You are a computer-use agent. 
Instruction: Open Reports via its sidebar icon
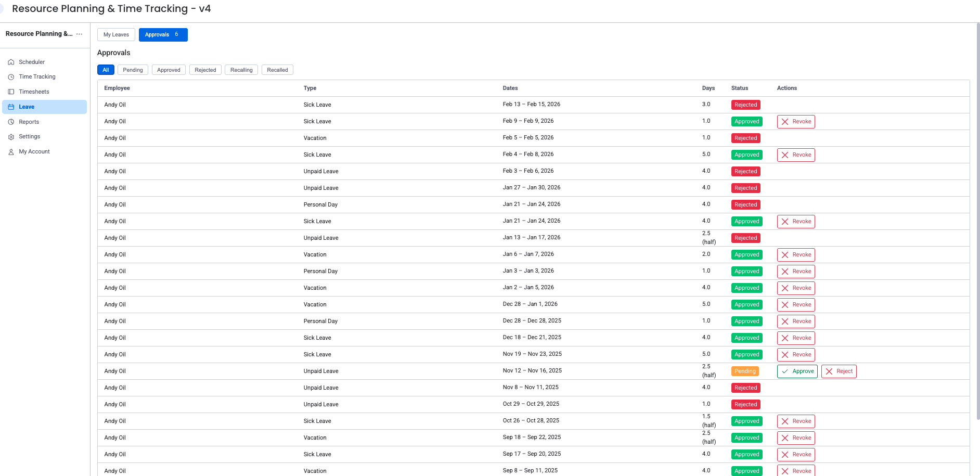point(11,122)
